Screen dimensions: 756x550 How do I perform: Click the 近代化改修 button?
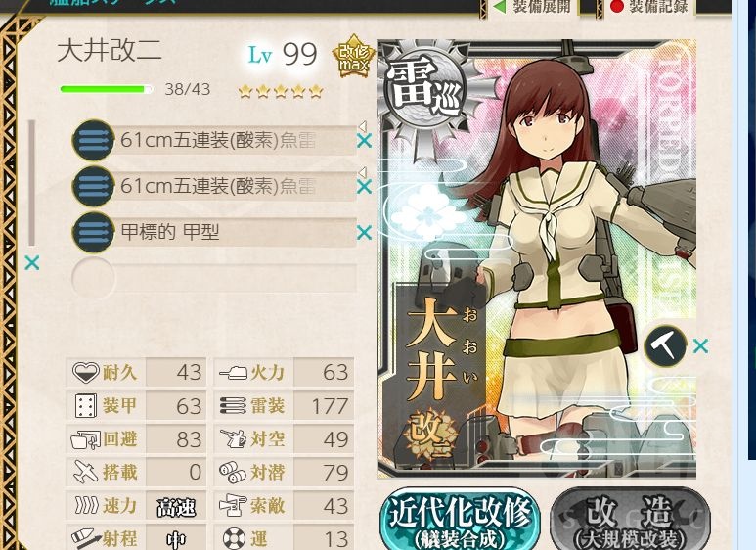(460, 519)
